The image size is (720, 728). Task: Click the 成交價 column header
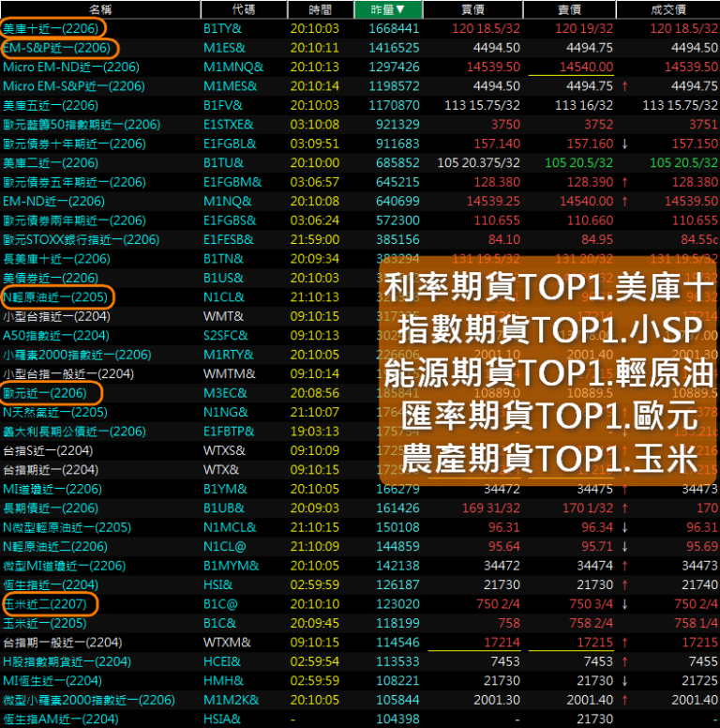coord(668,9)
